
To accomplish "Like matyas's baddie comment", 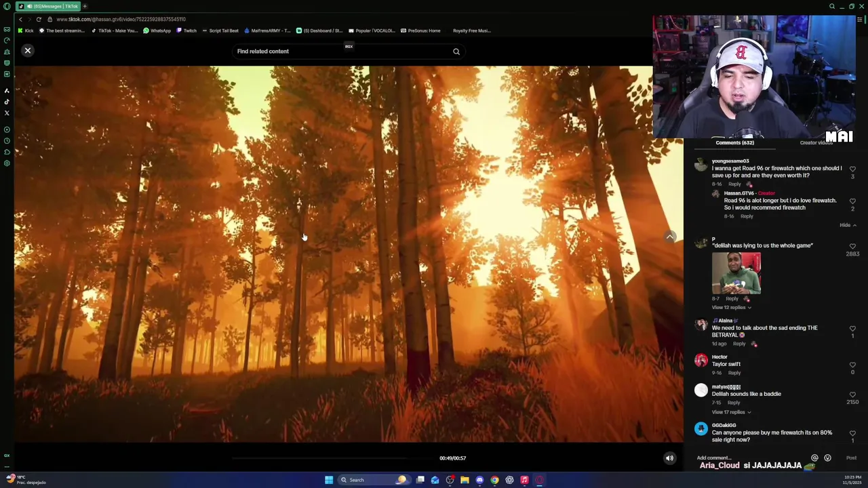I will coord(852,394).
